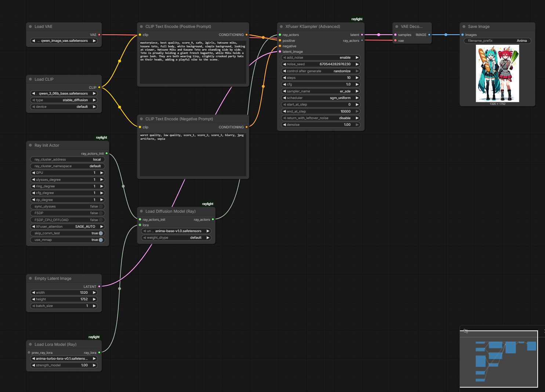
Task: Collapse the XFuser KSampler node via its title dot
Action: coord(281,26)
